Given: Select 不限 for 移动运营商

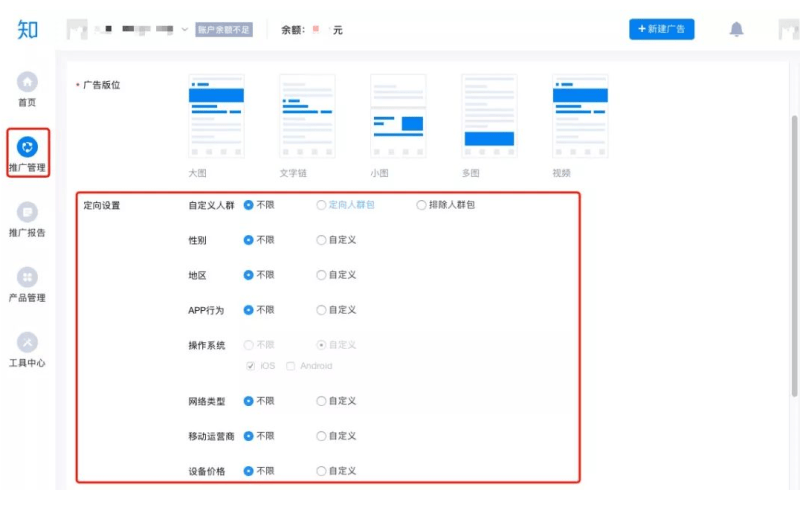Looking at the screenshot, I should click(248, 436).
